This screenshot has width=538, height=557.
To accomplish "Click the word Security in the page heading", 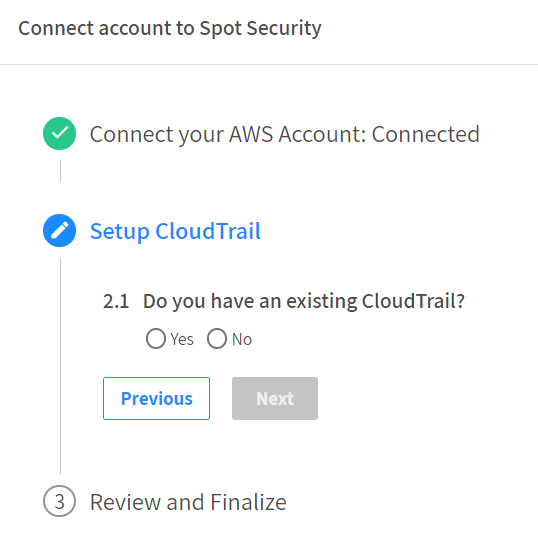I will 284,28.
